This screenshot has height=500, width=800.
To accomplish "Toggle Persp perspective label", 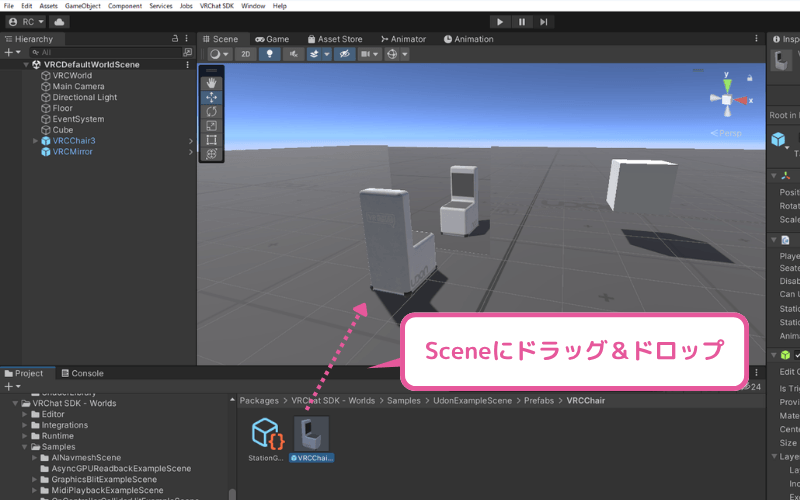I will (726, 133).
